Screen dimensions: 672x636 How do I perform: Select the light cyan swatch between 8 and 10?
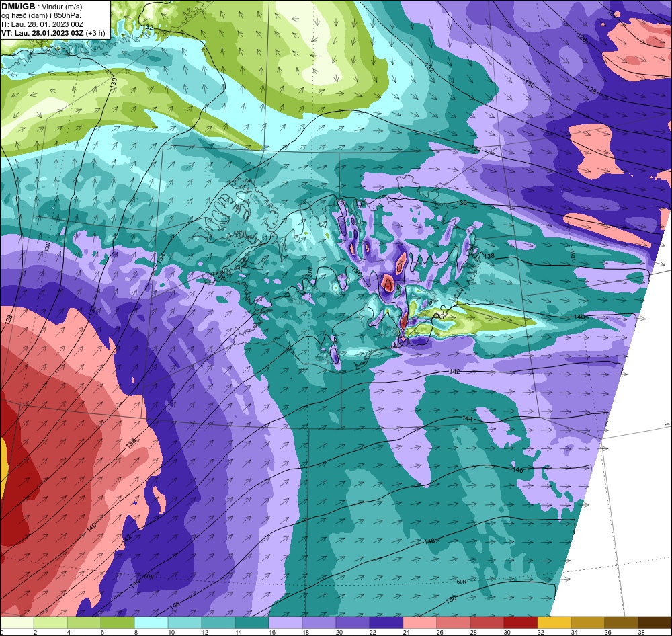click(x=151, y=623)
